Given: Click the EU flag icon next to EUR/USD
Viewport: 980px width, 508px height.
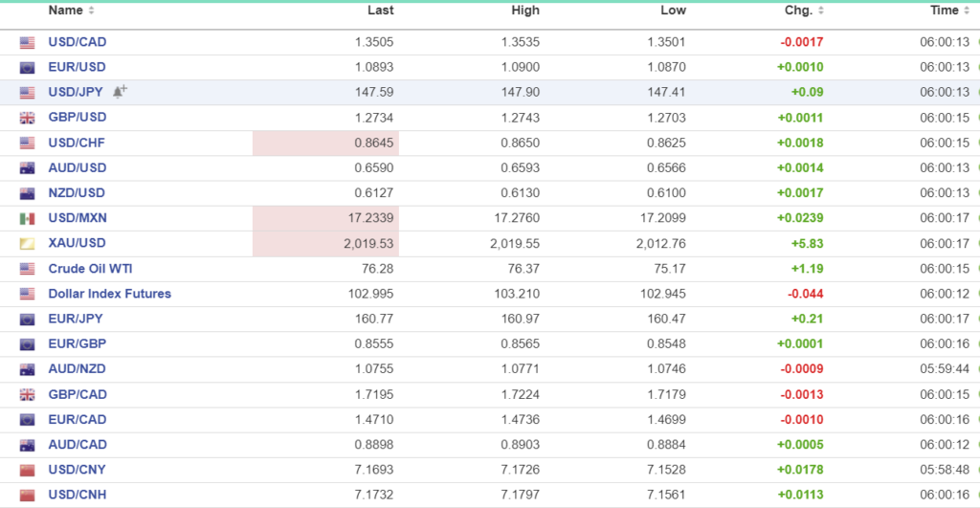Looking at the screenshot, I should click(27, 68).
